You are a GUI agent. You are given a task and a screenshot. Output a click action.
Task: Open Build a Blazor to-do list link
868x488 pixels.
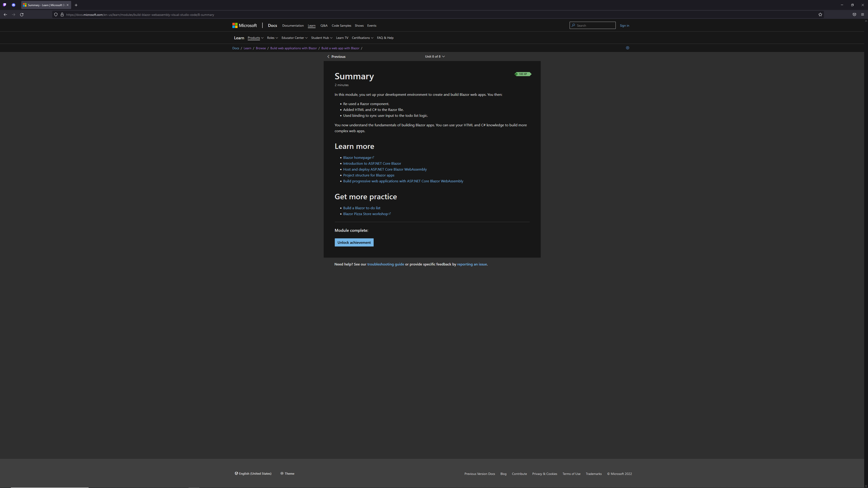(x=362, y=208)
